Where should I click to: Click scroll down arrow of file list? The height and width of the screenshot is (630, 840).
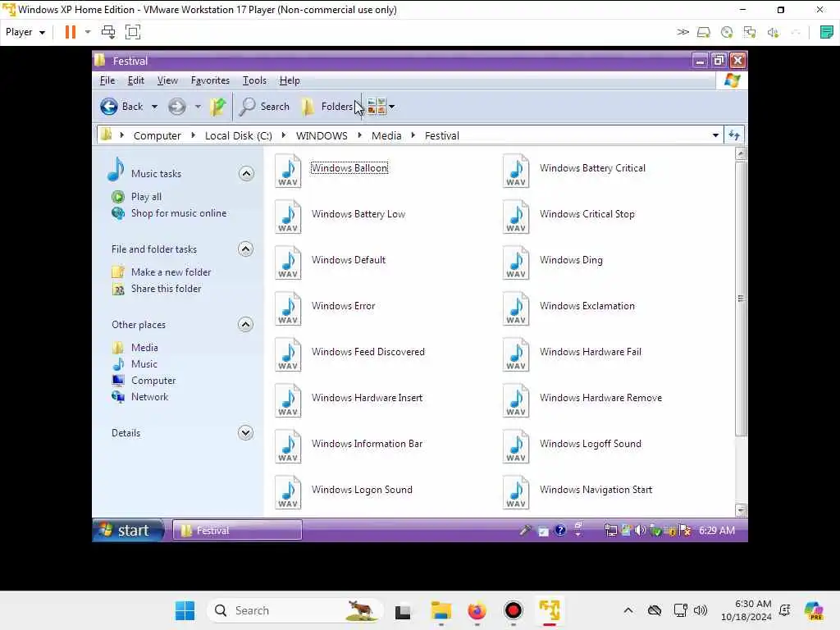(741, 510)
